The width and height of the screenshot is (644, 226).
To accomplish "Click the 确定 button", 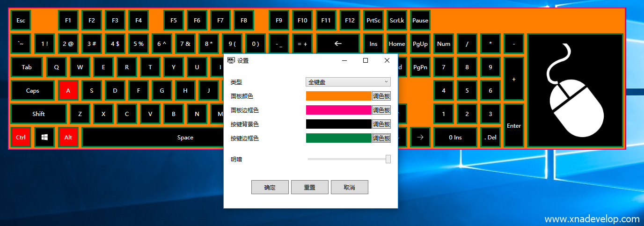I will click(x=270, y=187).
